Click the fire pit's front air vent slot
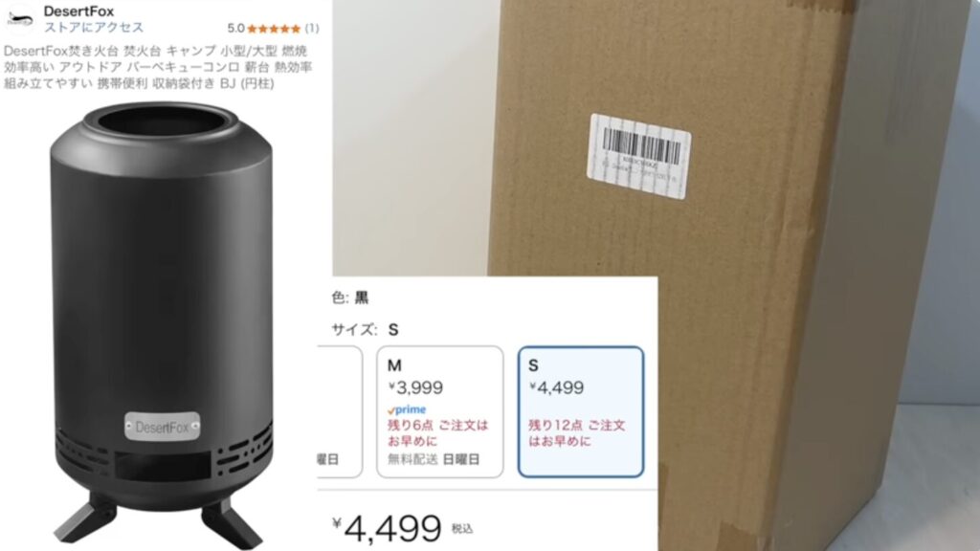 pyautogui.click(x=161, y=466)
